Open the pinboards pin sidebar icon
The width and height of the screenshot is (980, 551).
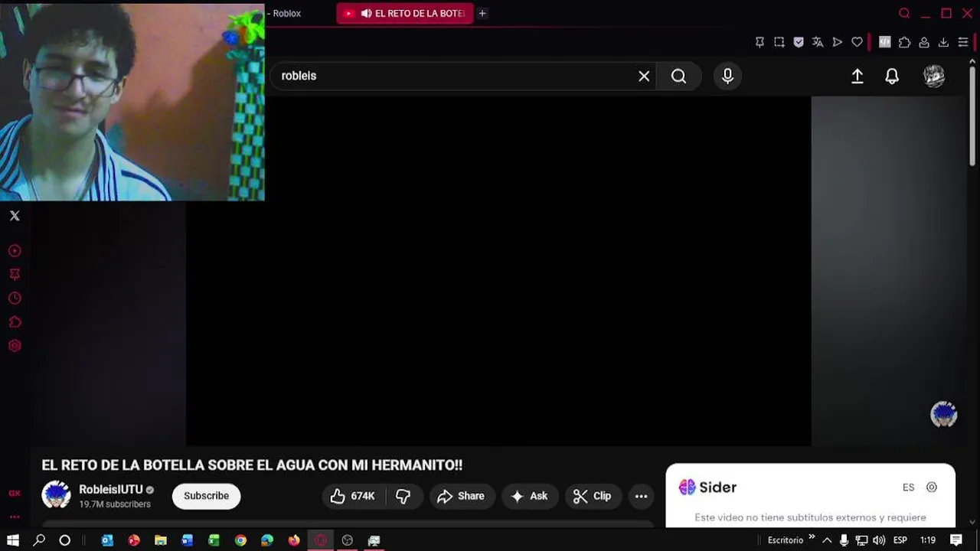click(x=15, y=275)
